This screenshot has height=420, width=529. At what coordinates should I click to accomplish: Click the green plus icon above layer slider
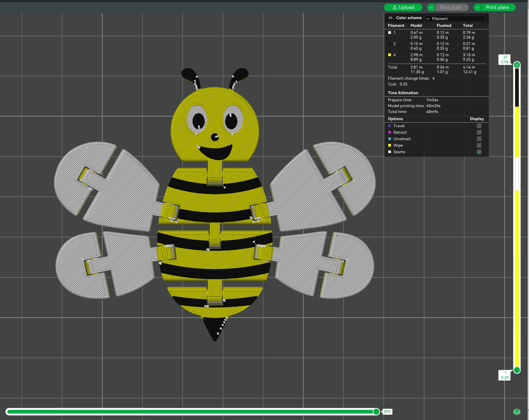coord(517,65)
